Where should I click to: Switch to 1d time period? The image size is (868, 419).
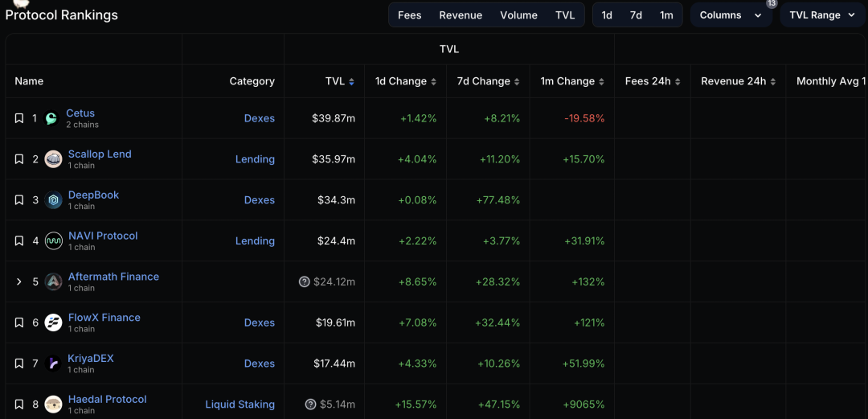pyautogui.click(x=607, y=15)
